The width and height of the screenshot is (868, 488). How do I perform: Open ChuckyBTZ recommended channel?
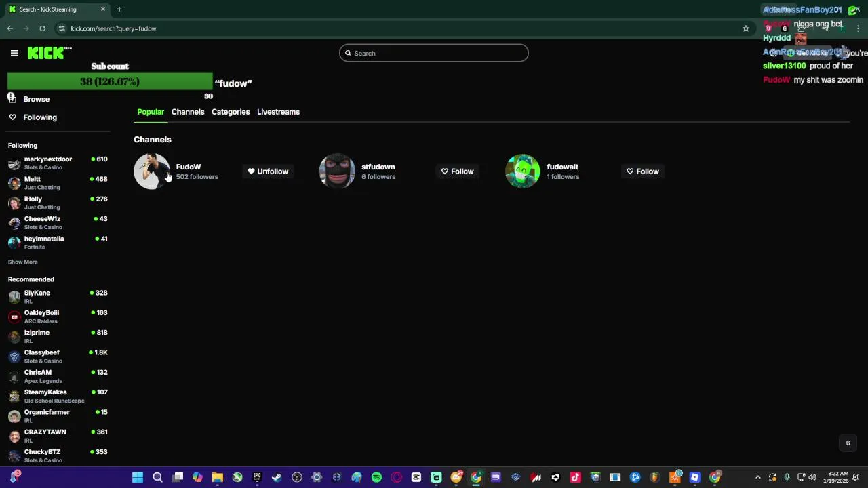click(x=58, y=455)
